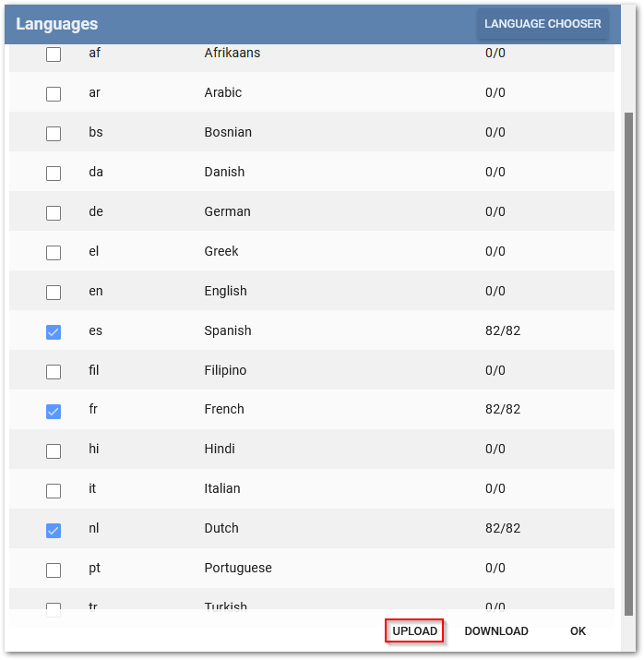The width and height of the screenshot is (644, 660).
Task: Click the 'pt' language code
Action: (x=95, y=569)
